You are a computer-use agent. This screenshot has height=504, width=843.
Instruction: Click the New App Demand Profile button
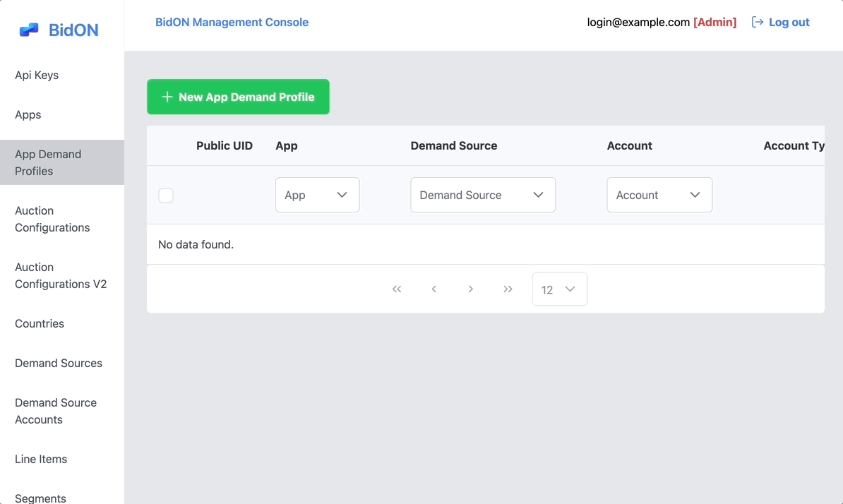point(238,97)
